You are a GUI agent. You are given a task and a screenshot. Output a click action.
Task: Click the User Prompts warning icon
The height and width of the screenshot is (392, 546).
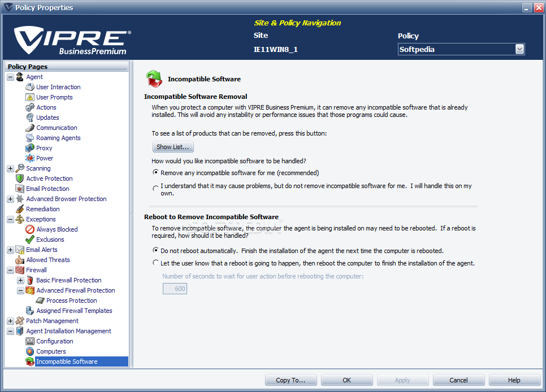(x=30, y=97)
